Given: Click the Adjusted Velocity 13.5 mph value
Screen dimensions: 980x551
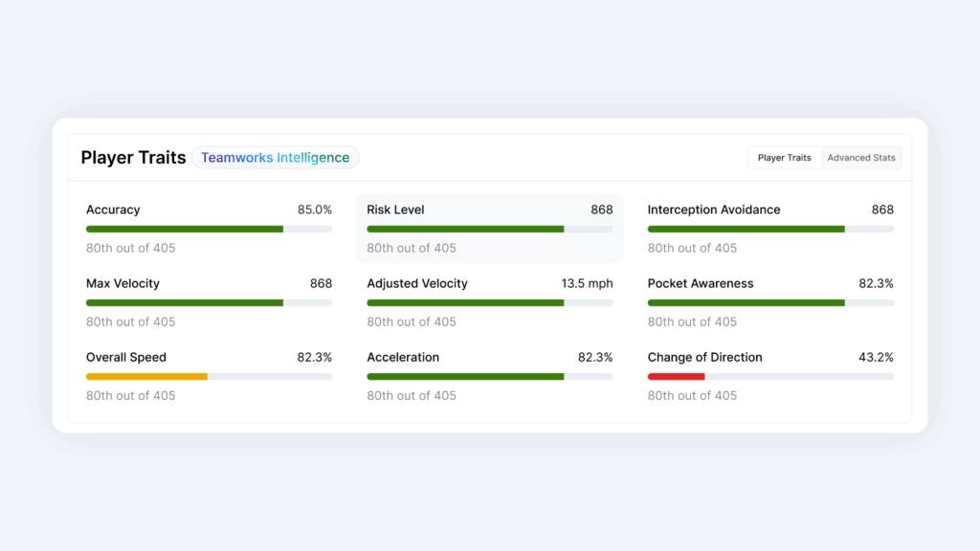Looking at the screenshot, I should click(587, 283).
